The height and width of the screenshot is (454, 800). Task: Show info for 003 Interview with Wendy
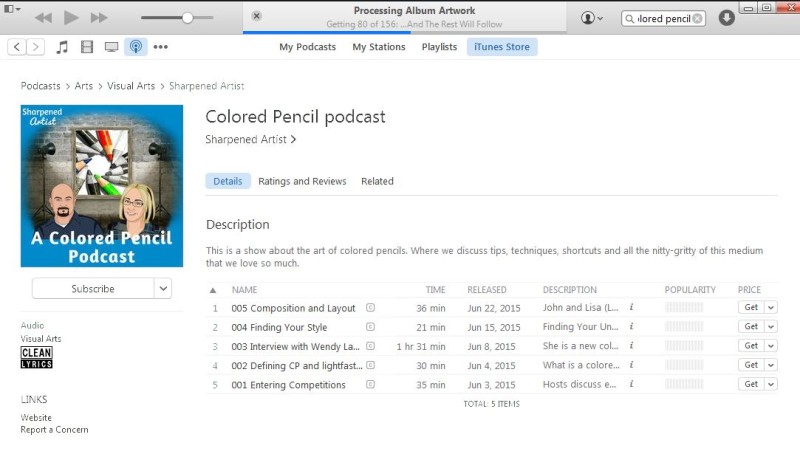(631, 345)
